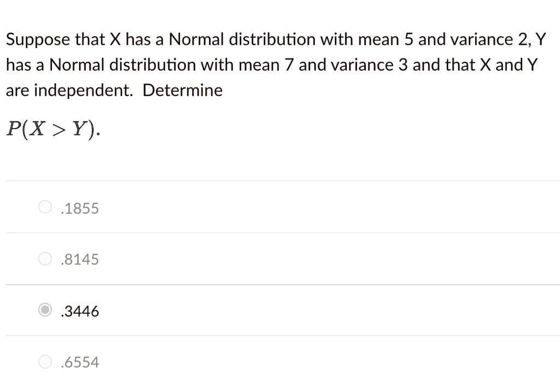Click the word Determine in the question
The height and width of the screenshot is (392, 560).
click(x=182, y=90)
